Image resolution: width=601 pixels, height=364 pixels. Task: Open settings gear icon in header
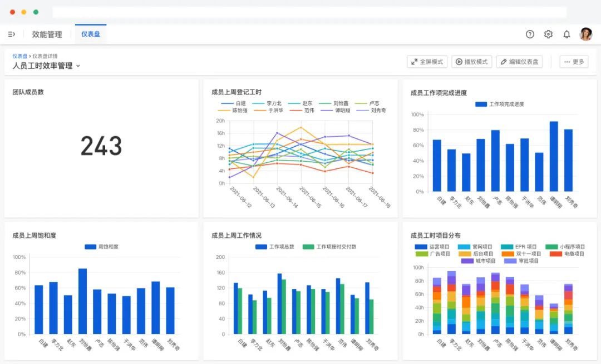(548, 34)
